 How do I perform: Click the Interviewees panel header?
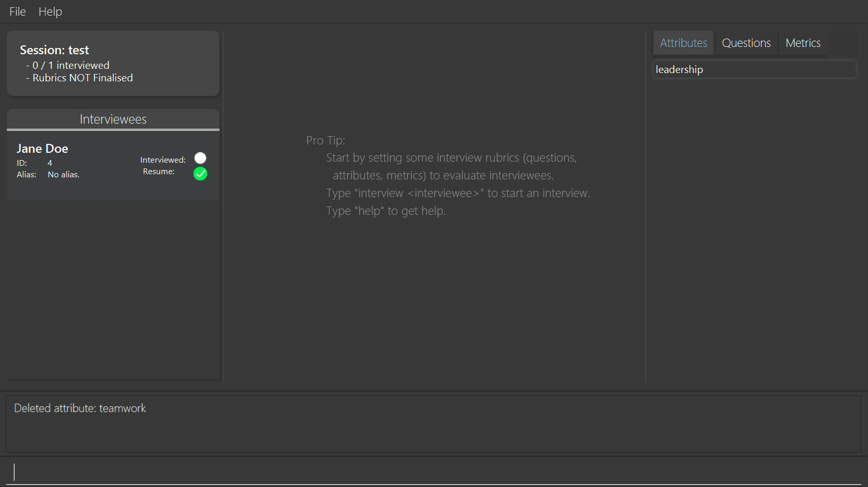pyautogui.click(x=113, y=119)
